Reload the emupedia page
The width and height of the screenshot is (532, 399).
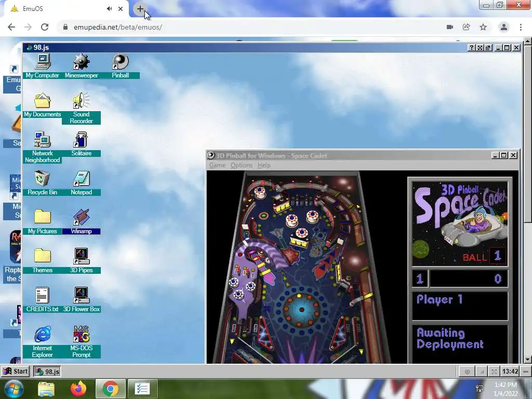click(45, 27)
